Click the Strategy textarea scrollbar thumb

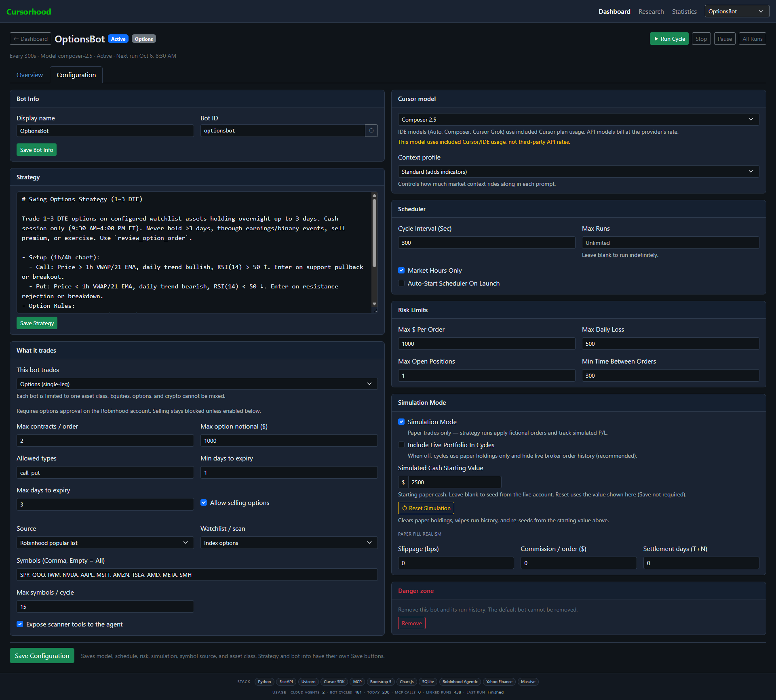tap(374, 233)
